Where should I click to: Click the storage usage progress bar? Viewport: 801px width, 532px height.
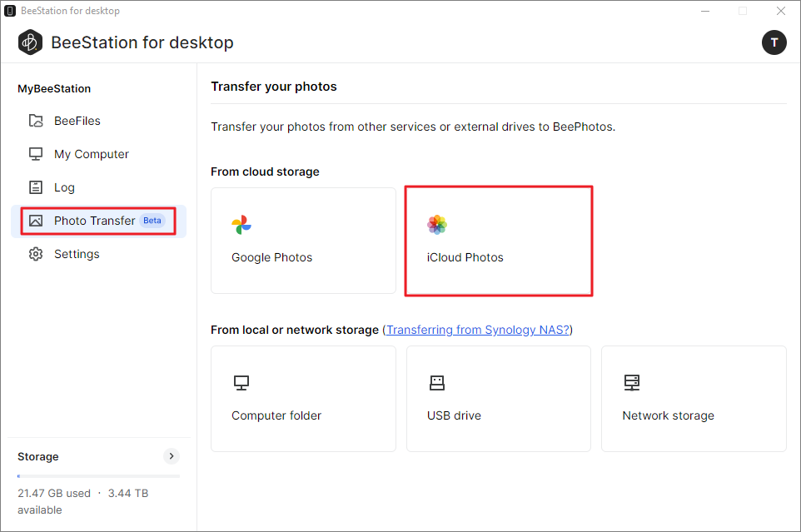[98, 476]
